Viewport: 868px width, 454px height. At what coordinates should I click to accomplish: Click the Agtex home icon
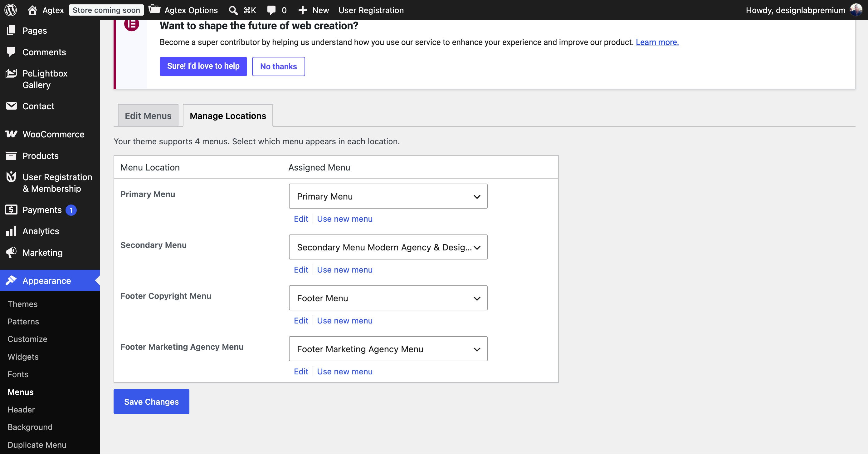tap(32, 10)
